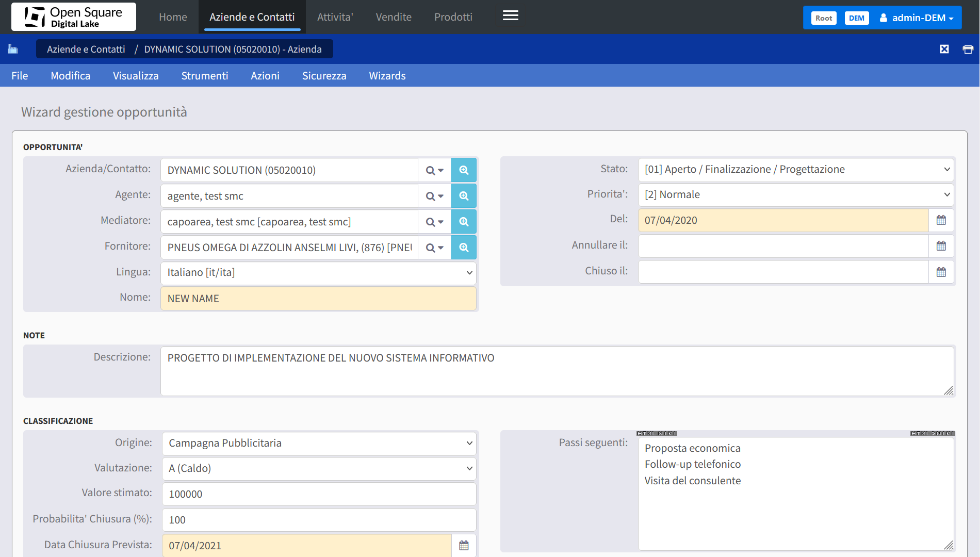Open calendar for Data Chiusura Prevista

464,545
